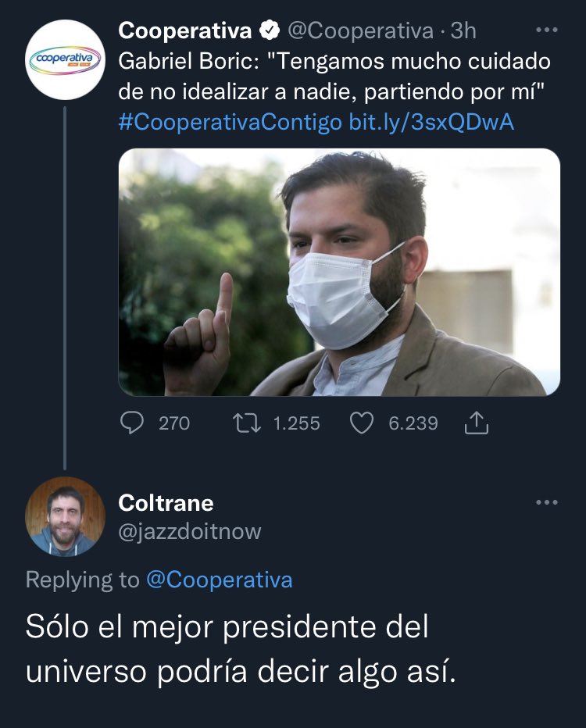Screen dimensions: 586x728
Task: View the Gabriel Boric photo in the tweet
Action: click(x=339, y=272)
